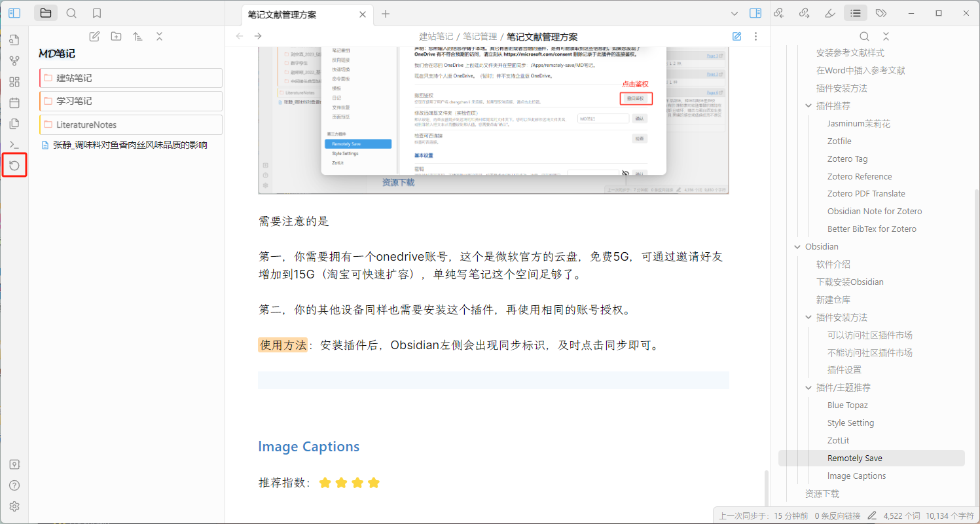The height and width of the screenshot is (524, 980).
Task: Open a new tab with plus button
Action: point(386,14)
